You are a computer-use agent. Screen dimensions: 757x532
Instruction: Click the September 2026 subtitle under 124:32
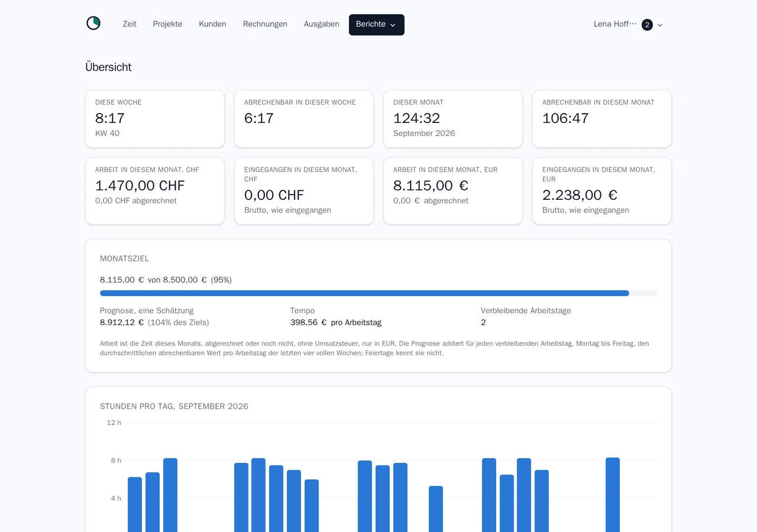(424, 134)
